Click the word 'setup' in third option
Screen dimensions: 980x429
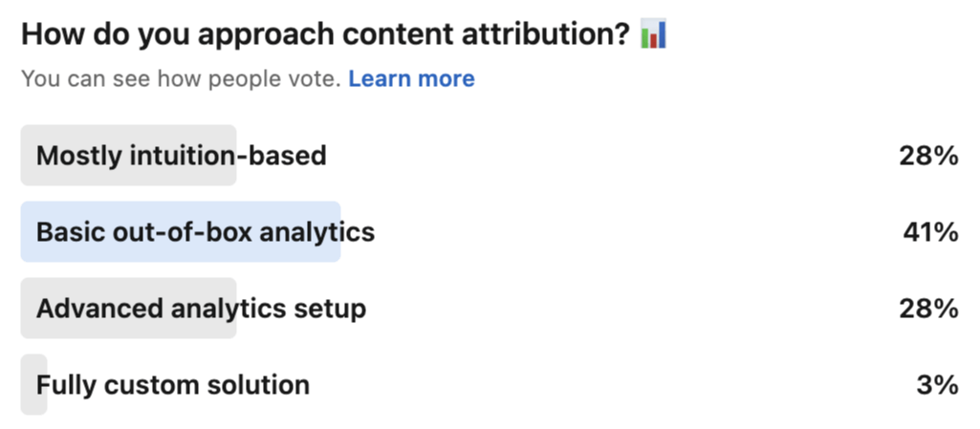coord(332,310)
